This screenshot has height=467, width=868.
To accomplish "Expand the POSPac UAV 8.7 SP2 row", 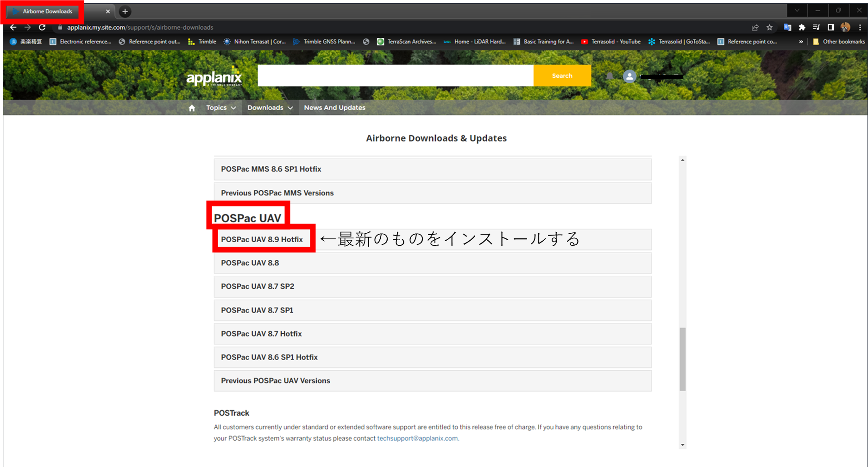I will click(433, 286).
